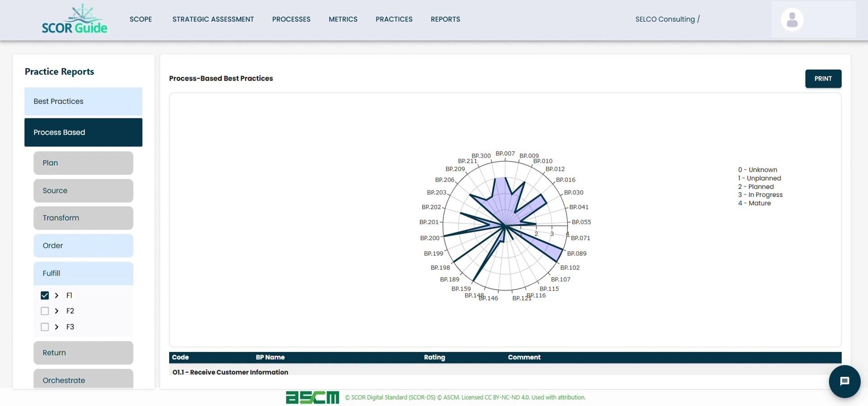Viewport: 868px width, 406px height.
Task: Open the METRICS menu
Action: tap(343, 19)
